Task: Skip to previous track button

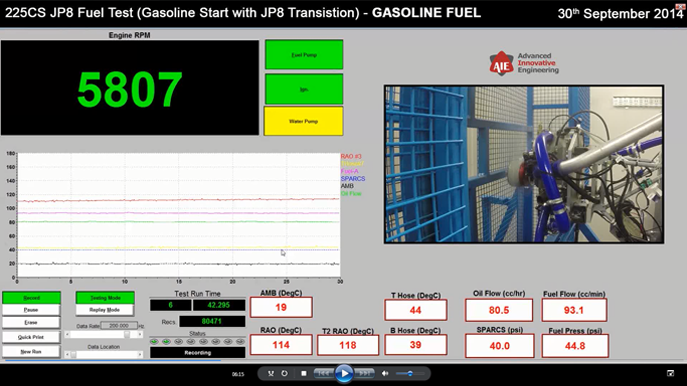Action: [324, 373]
